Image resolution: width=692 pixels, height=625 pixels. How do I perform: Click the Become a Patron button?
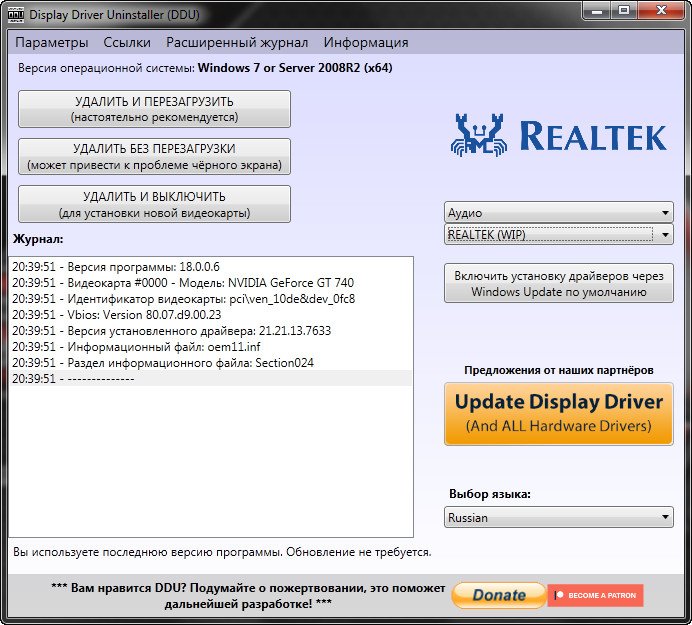pyautogui.click(x=595, y=595)
